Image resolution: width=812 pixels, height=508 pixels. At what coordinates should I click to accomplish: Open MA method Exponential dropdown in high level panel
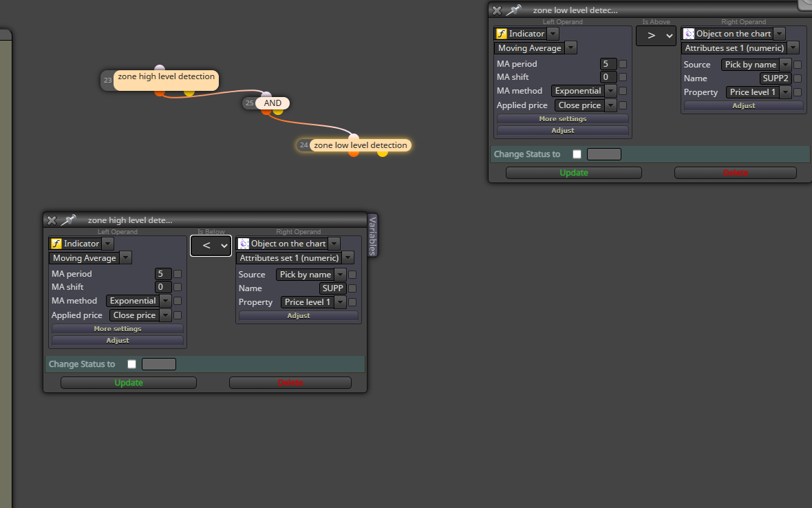165,301
